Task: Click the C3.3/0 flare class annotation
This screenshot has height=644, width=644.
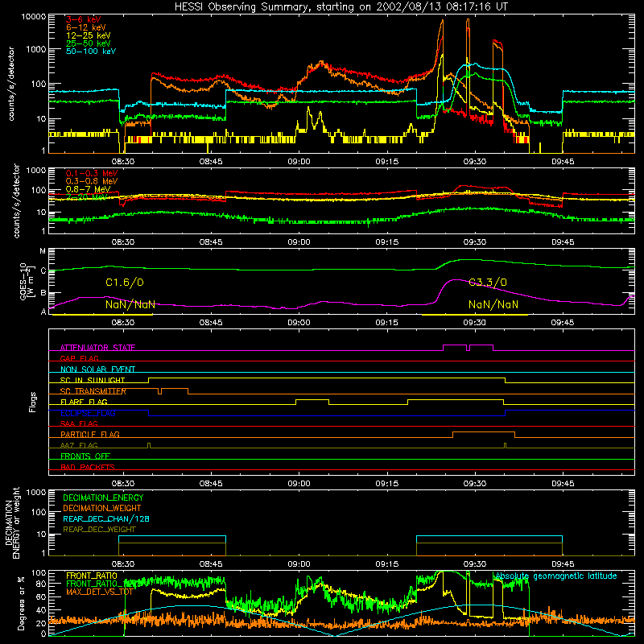Action: (488, 283)
